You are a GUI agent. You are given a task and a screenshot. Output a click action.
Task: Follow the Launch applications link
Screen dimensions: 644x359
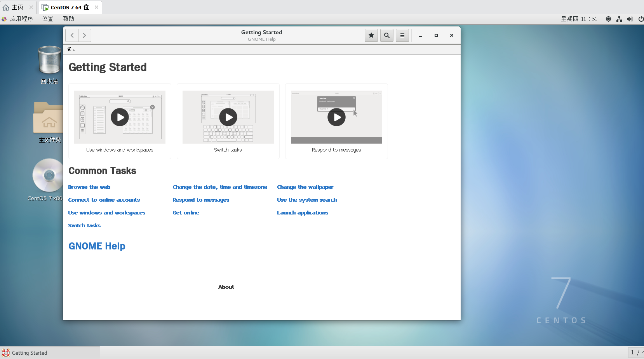303,213
